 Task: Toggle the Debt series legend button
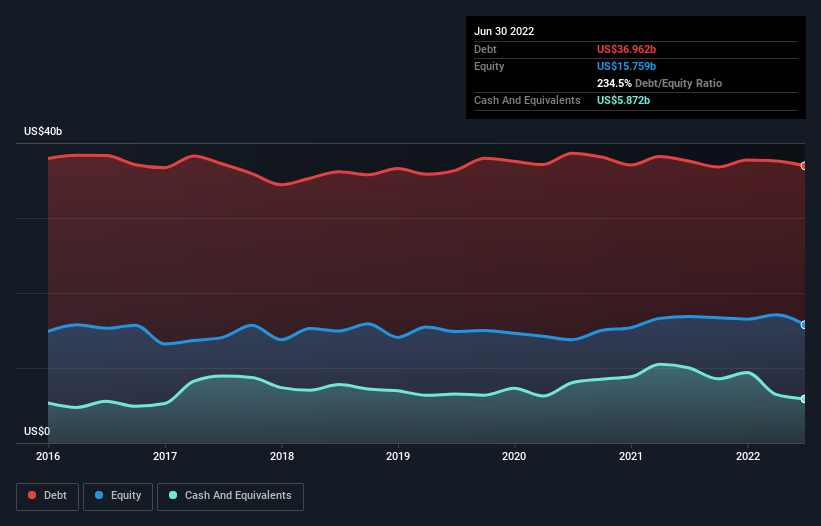(x=47, y=496)
